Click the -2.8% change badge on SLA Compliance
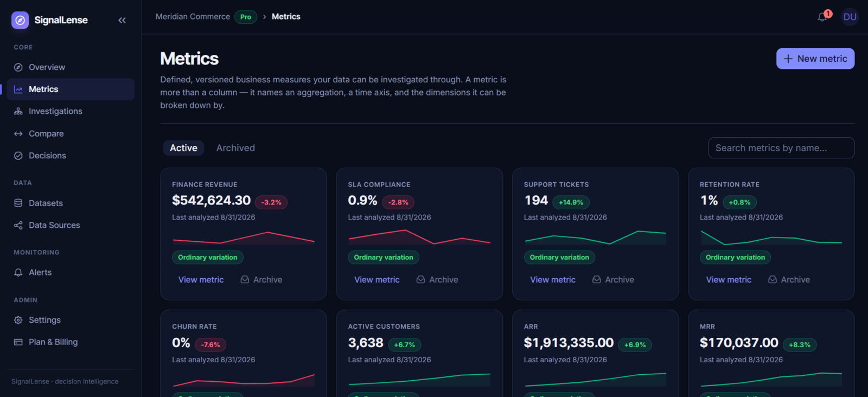 pyautogui.click(x=398, y=202)
